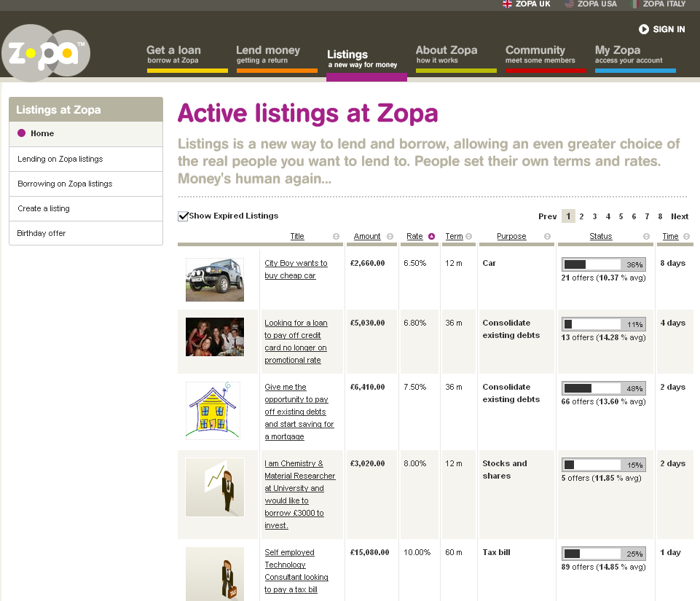
Task: Click the jeep photo thumbnail
Action: click(215, 280)
